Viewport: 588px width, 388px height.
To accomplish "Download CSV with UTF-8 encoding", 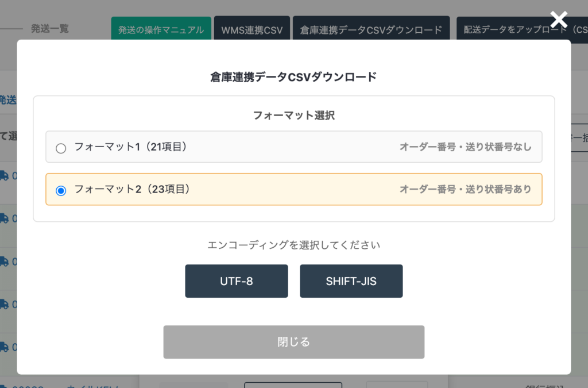I will (236, 281).
